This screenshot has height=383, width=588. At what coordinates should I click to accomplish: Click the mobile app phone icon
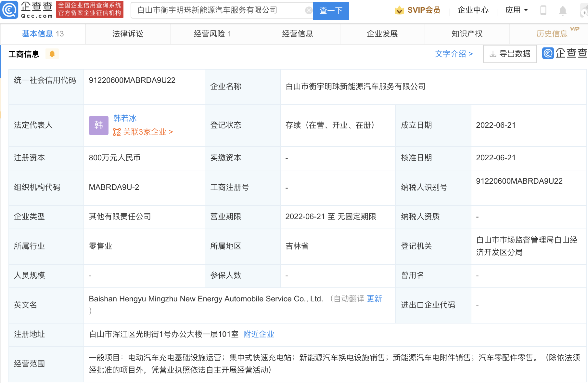tap(543, 10)
